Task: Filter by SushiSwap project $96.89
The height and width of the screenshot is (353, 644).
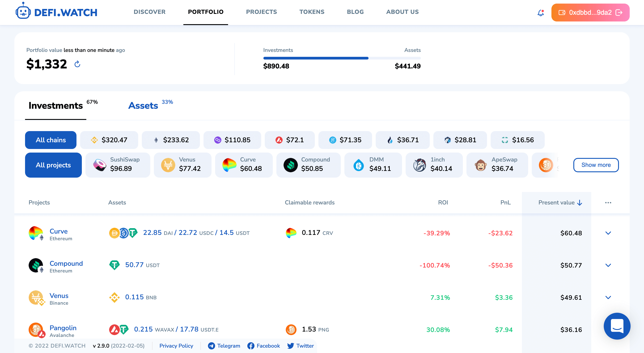Action: (x=118, y=165)
